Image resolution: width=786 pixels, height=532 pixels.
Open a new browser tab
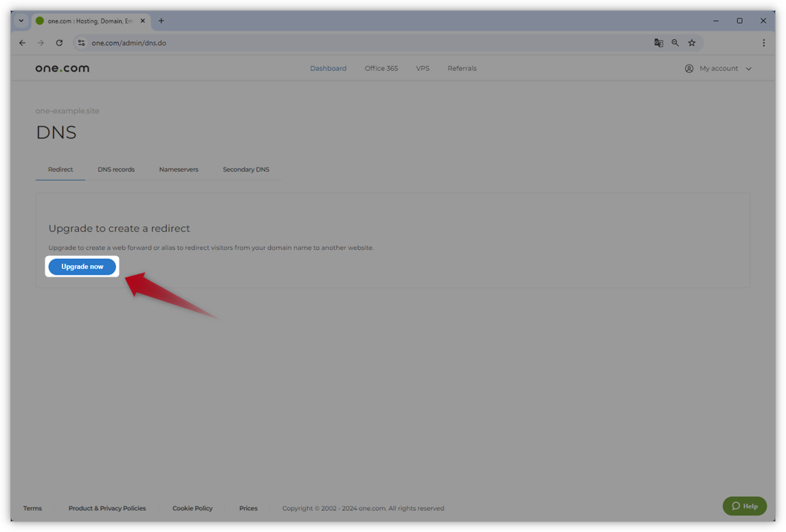pos(161,21)
